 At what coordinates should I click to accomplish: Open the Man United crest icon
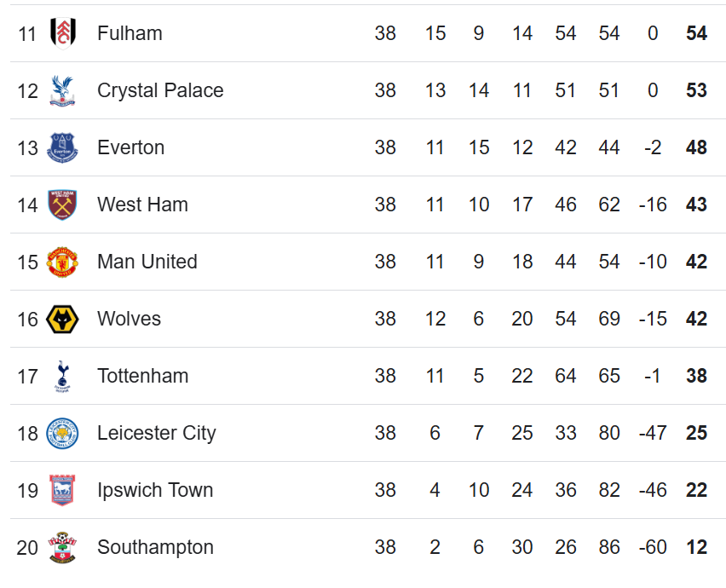62,262
